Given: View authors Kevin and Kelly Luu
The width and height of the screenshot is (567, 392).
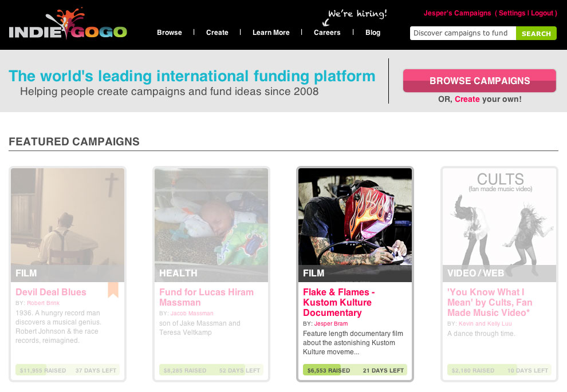Looking at the screenshot, I should point(485,324).
